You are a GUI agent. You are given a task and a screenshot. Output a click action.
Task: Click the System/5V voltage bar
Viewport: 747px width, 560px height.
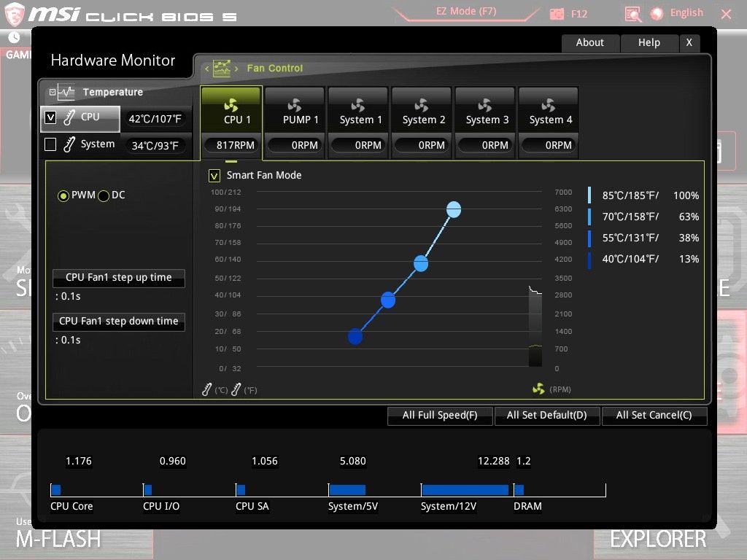pyautogui.click(x=347, y=490)
